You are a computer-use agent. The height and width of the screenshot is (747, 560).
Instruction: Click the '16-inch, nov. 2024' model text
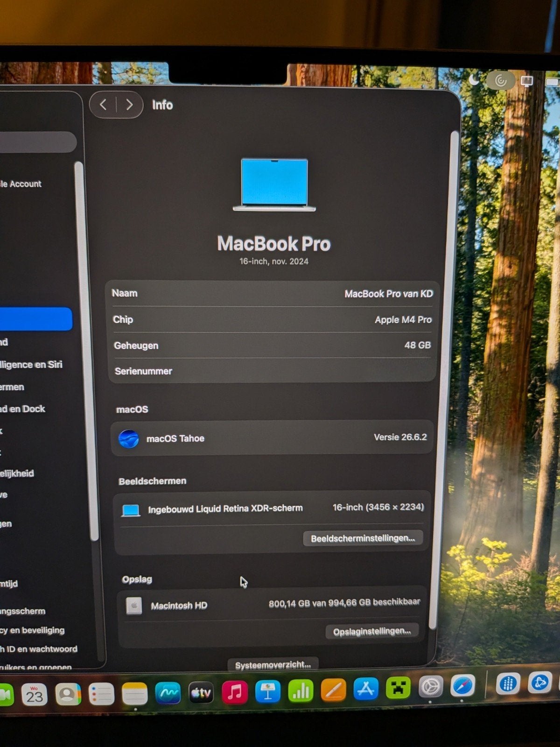[x=274, y=261]
